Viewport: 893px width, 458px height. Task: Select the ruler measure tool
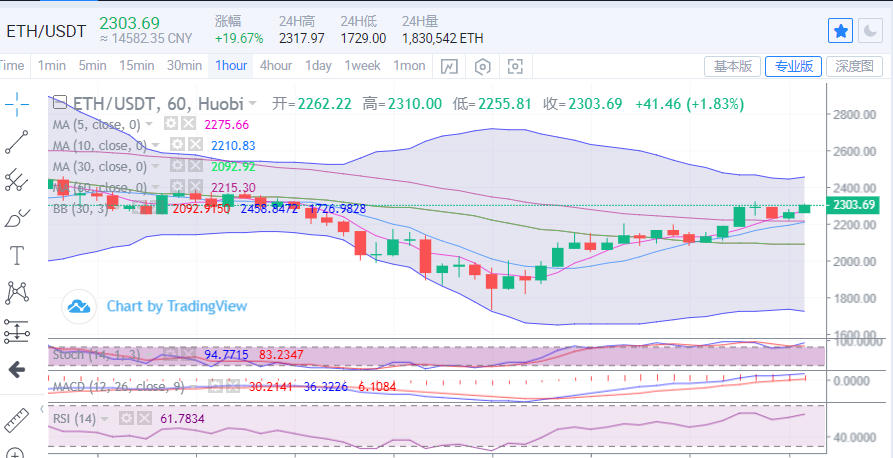17,419
